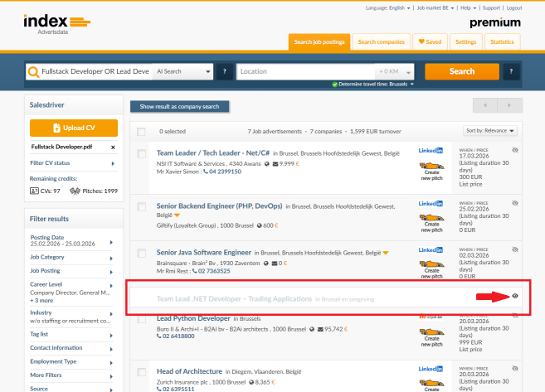
Task: Click the Fullstack Developer search query field
Action: pos(95,71)
